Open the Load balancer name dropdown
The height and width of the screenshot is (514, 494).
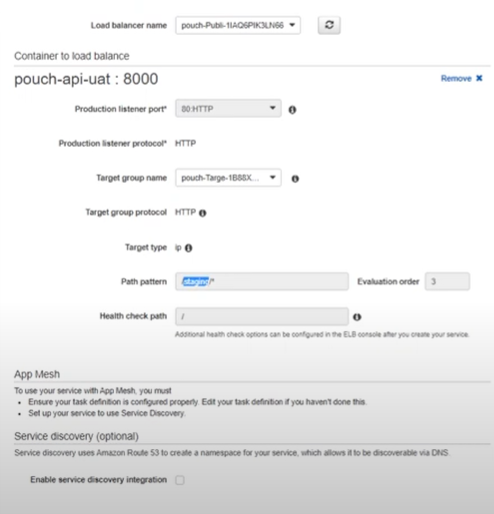point(238,25)
